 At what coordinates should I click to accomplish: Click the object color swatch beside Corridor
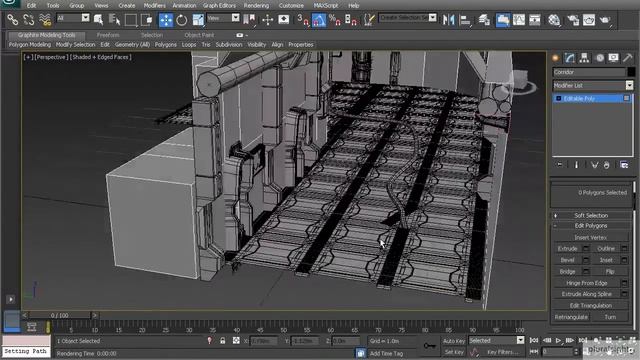coord(631,72)
